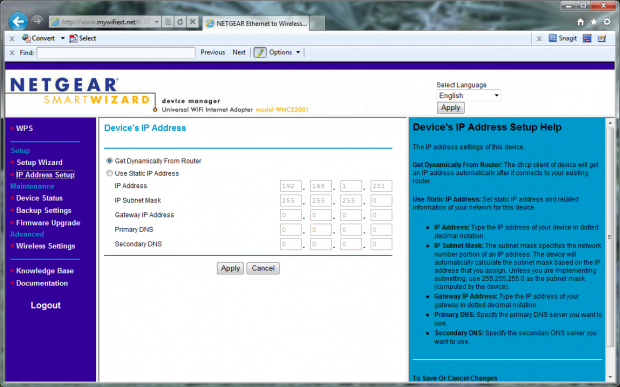Toggle the Find bar highlighter icon
This screenshot has height=387, width=620.
[260, 53]
